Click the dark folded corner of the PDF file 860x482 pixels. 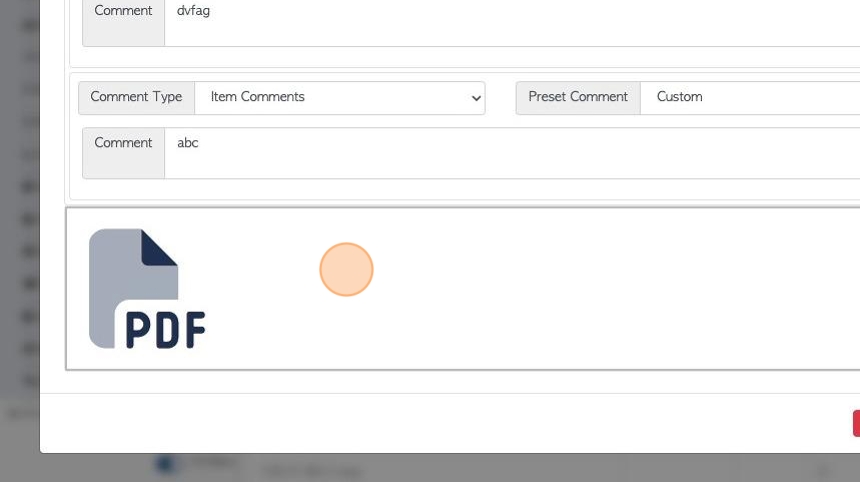pos(159,247)
